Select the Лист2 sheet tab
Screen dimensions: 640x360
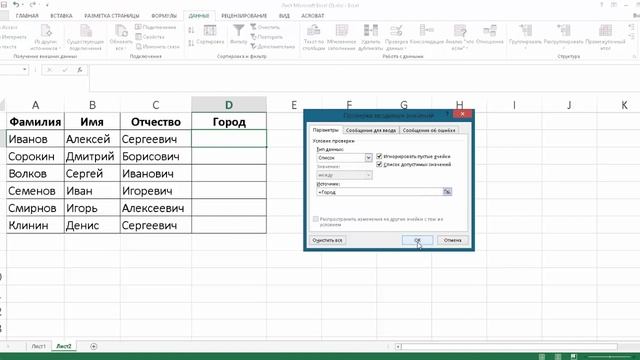(x=64, y=346)
